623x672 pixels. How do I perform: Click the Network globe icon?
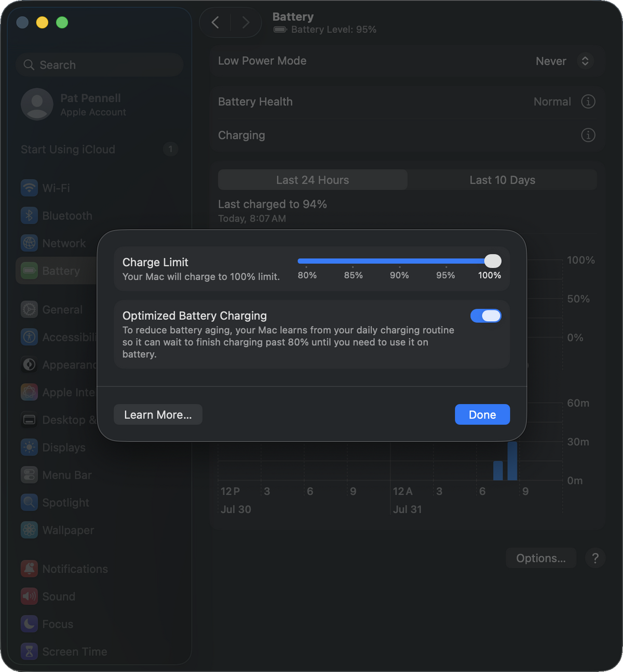coord(29,243)
